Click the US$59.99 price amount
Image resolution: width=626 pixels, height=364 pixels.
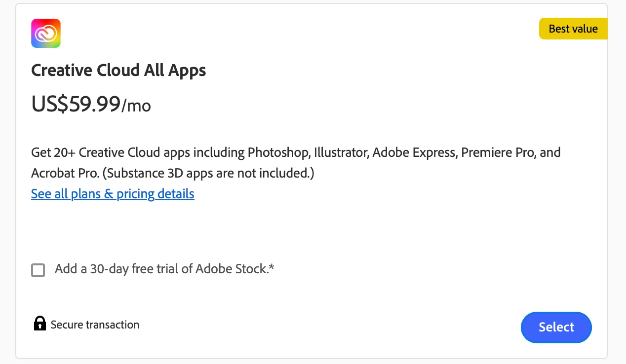76,104
